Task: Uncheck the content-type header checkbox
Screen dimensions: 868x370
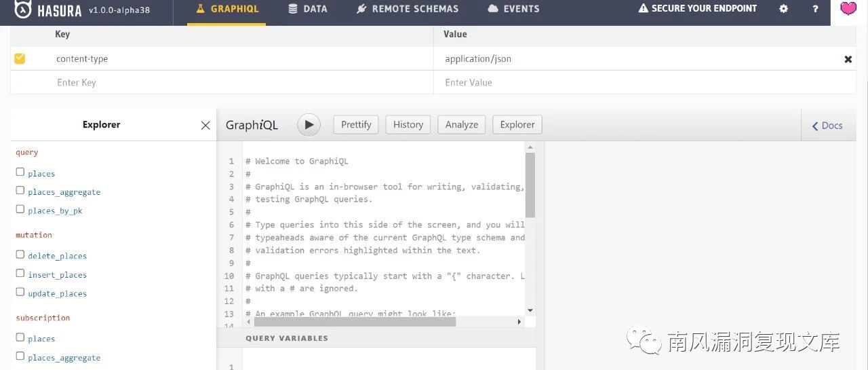Action: pos(20,58)
